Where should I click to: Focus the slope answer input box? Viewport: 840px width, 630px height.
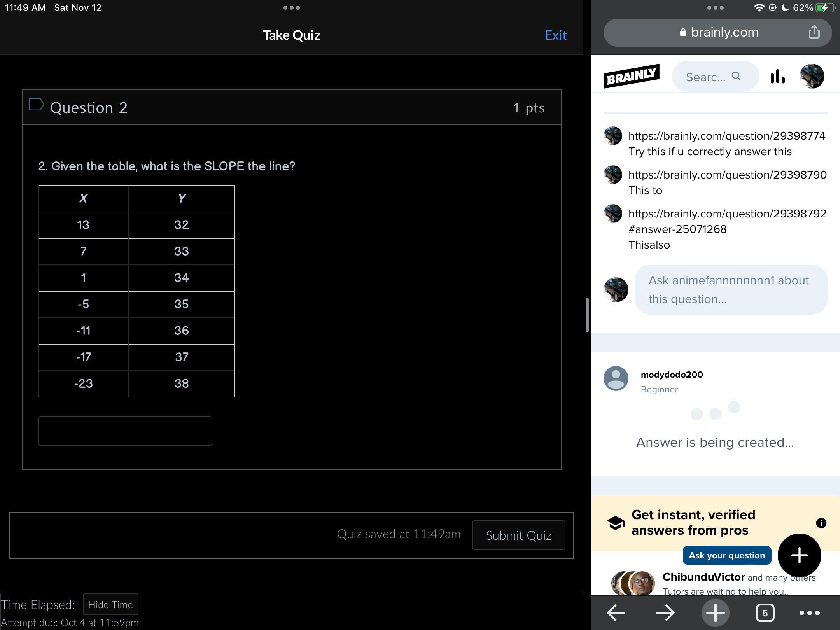(x=125, y=431)
